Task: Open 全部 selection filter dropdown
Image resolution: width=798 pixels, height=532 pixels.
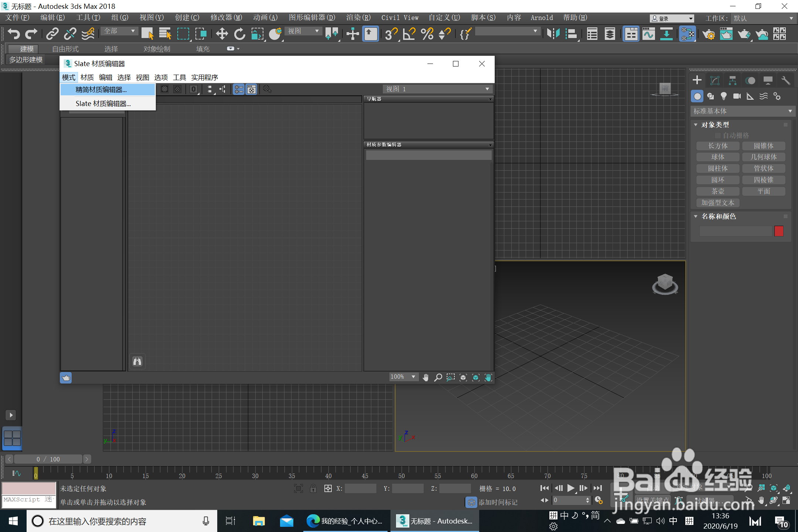Action: 119,31
